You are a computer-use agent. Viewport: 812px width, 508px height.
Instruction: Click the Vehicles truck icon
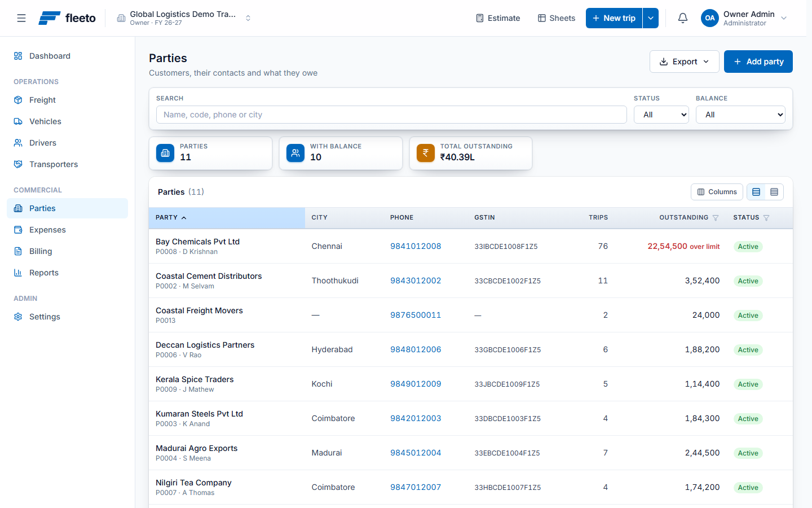coord(18,121)
